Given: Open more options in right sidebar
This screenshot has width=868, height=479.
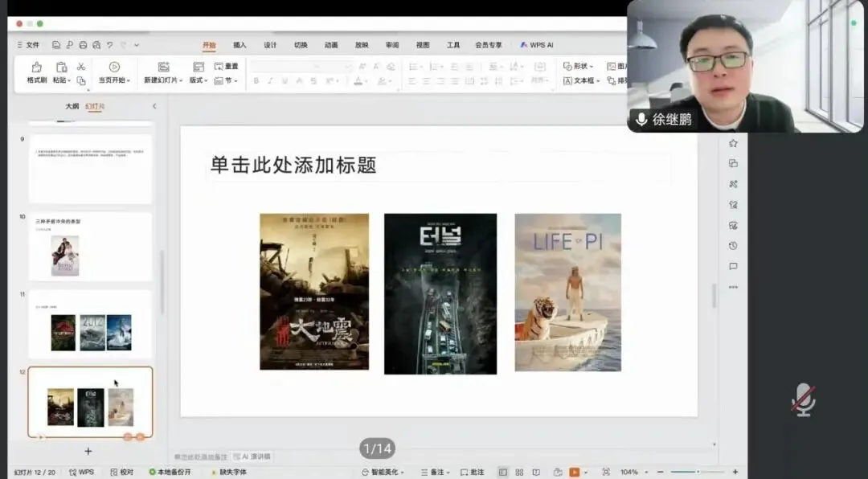Looking at the screenshot, I should pos(734,288).
